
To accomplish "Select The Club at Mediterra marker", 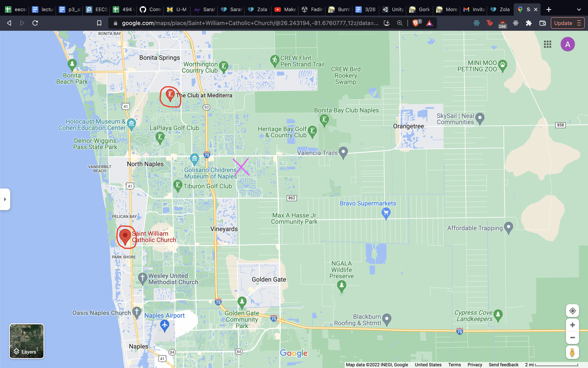I will pos(170,95).
